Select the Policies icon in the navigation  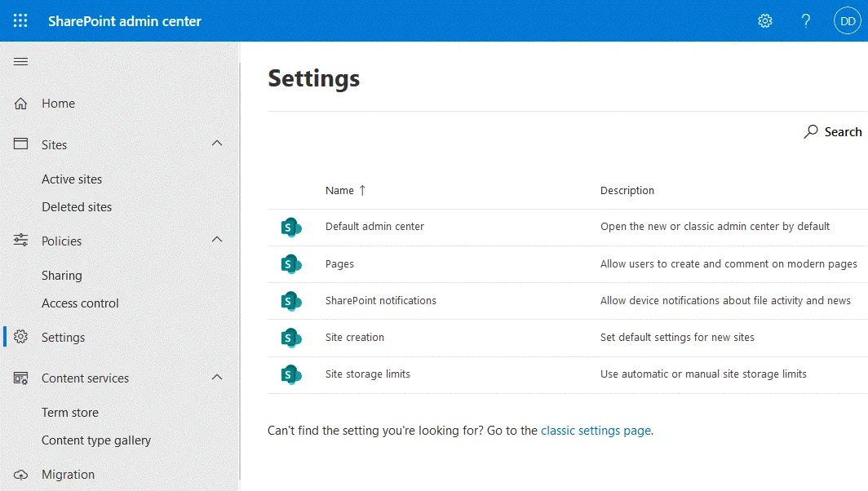pos(21,241)
